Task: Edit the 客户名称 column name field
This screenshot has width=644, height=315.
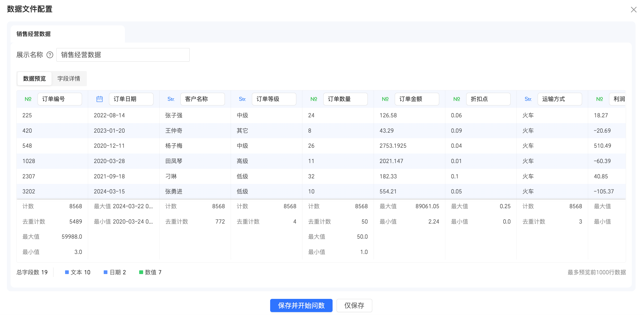Action: [x=203, y=99]
